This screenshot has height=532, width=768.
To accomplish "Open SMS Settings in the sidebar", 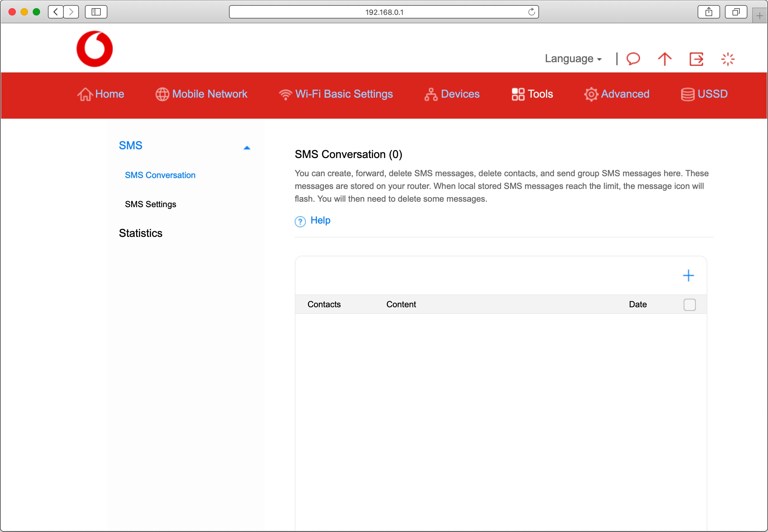I will [x=150, y=204].
